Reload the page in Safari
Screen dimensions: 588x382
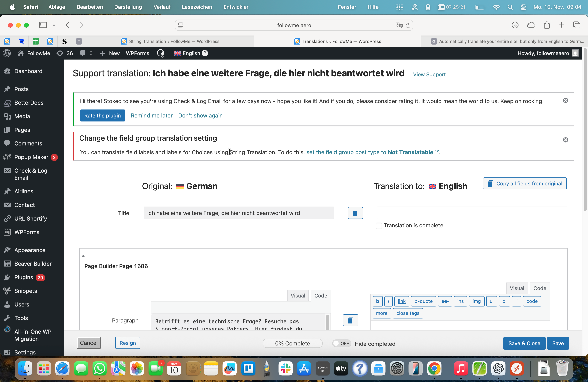click(x=408, y=25)
